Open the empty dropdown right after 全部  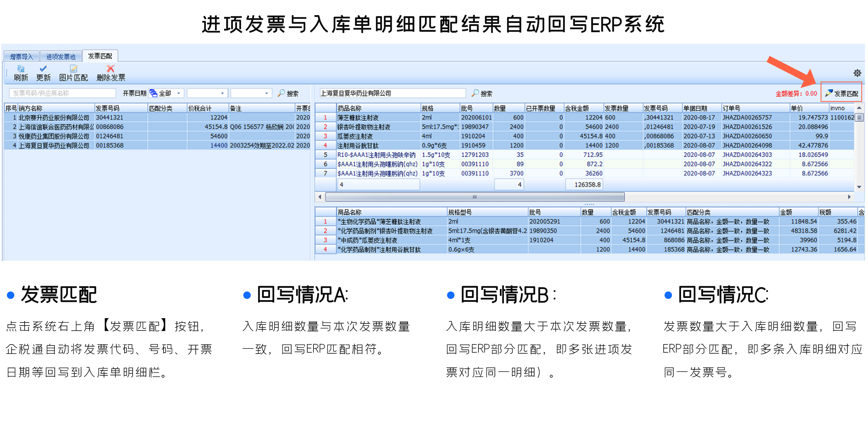207,93
